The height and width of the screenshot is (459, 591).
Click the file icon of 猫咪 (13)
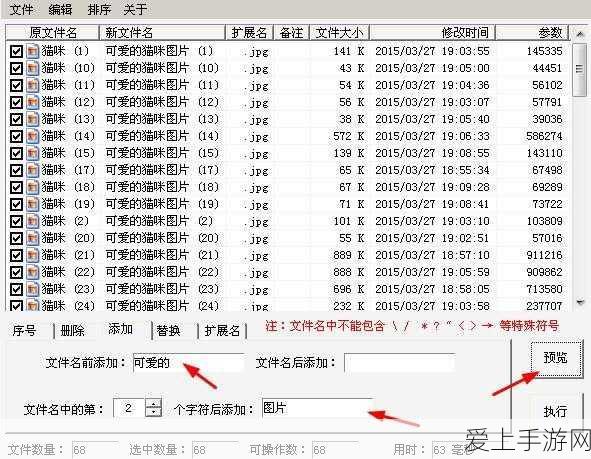click(33, 119)
